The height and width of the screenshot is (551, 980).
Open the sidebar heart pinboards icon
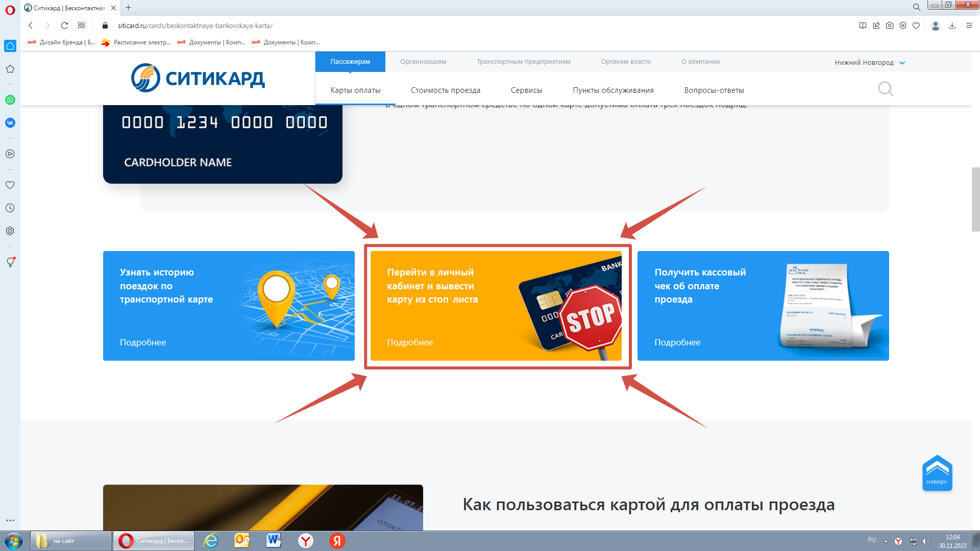click(10, 185)
